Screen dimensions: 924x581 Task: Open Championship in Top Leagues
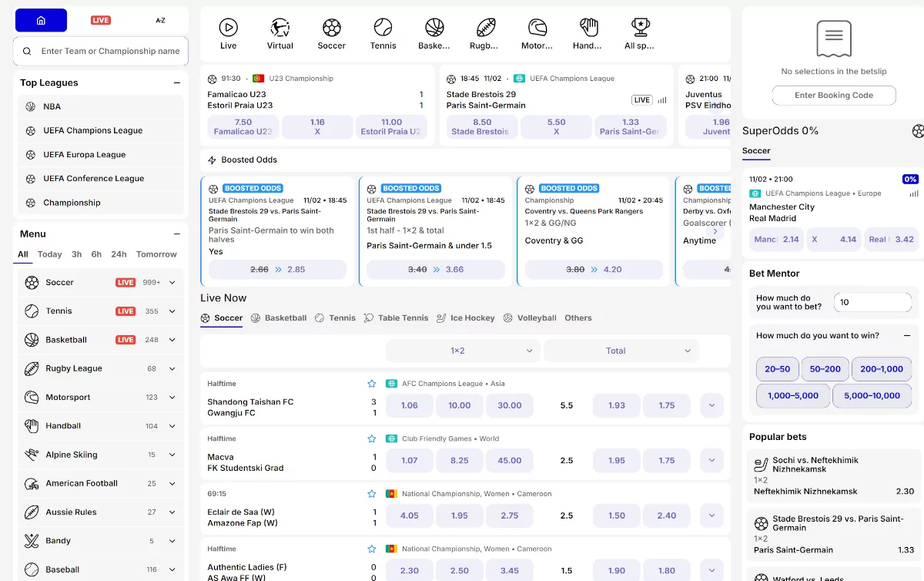(101, 203)
